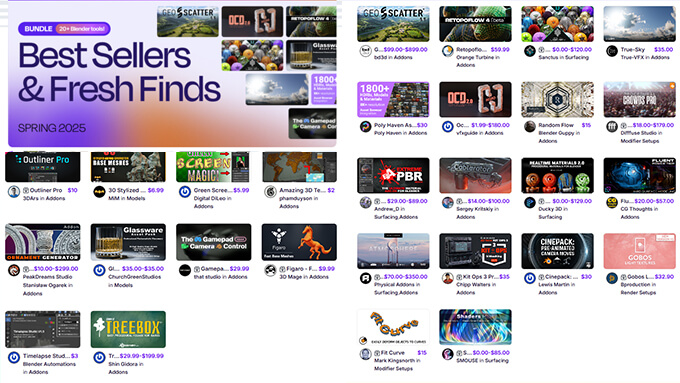Click the 3DArs seller avatar beside Outliner Pro
The height and width of the screenshot is (383, 680).
pos(14,191)
